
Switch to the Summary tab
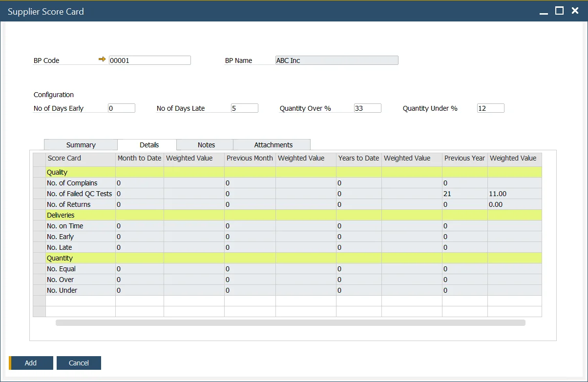click(80, 144)
